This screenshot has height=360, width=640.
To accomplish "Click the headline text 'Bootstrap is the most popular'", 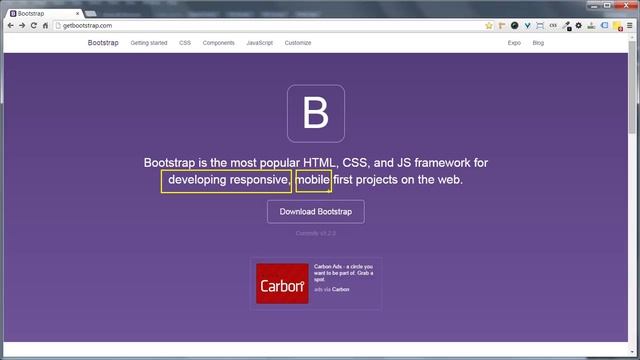I will (x=222, y=163).
